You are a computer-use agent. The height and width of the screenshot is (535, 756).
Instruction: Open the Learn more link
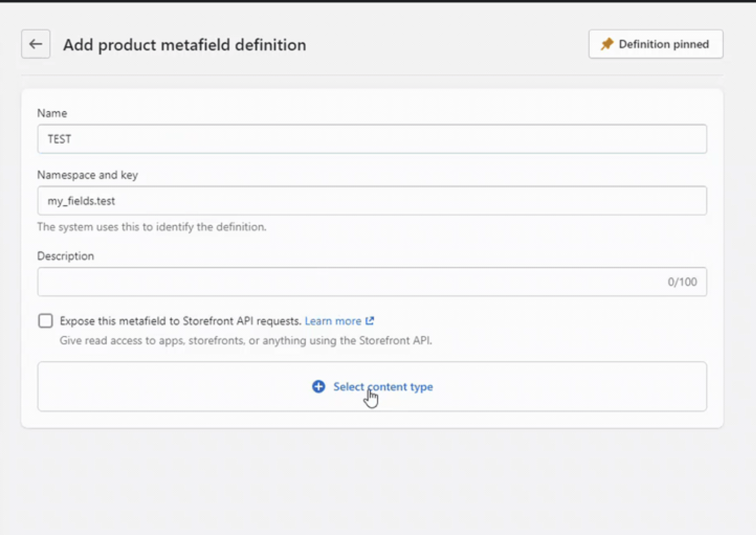(333, 321)
